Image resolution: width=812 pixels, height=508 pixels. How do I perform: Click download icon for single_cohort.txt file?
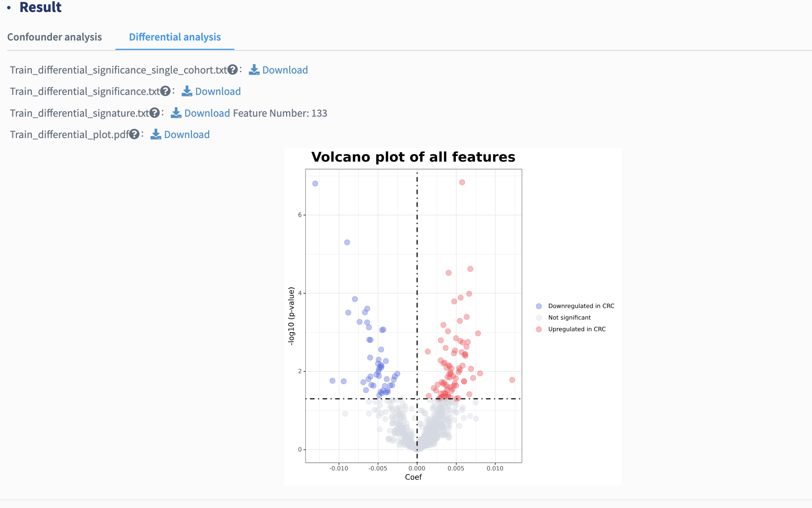(x=254, y=70)
